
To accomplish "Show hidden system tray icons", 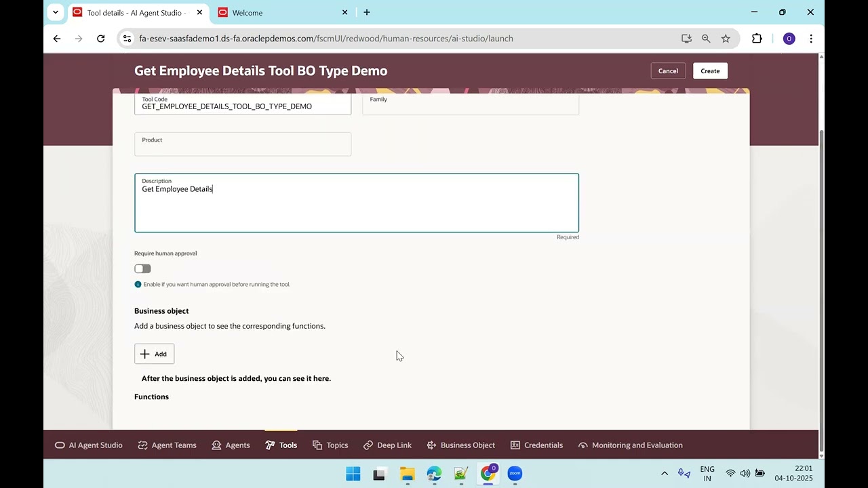I will (665, 474).
